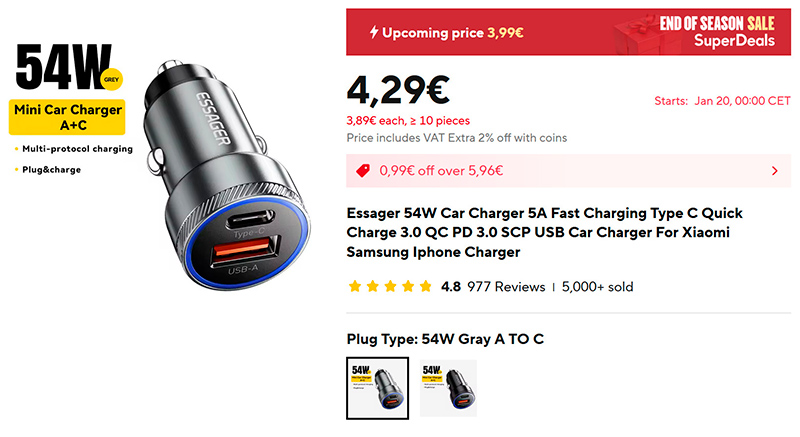Screen dimensions: 800x437
Task: Click the yellow GREY badge on product image
Action: 111,79
